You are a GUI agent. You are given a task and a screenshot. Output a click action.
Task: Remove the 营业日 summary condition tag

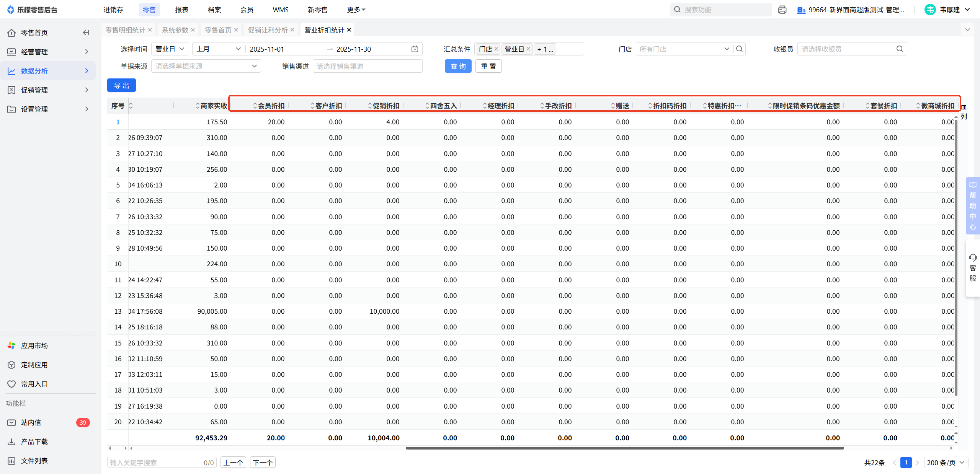point(528,49)
